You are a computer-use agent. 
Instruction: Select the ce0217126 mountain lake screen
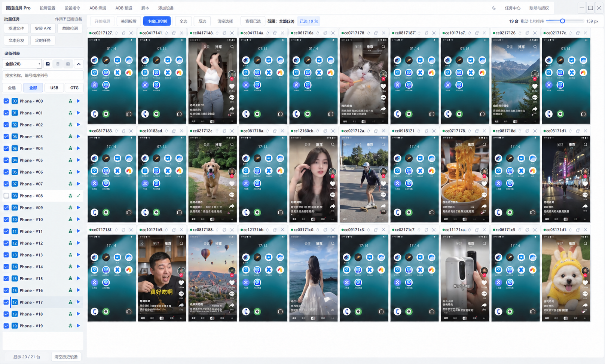click(x=516, y=81)
